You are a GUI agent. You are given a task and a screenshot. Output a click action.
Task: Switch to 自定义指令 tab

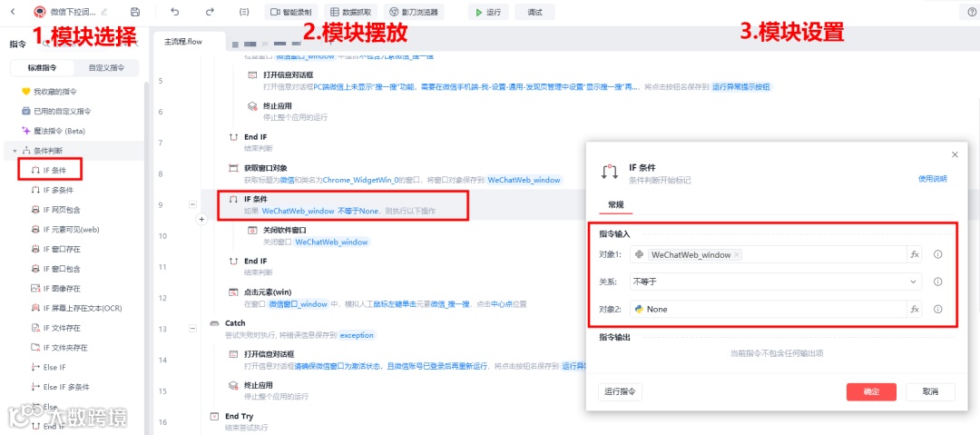106,67
